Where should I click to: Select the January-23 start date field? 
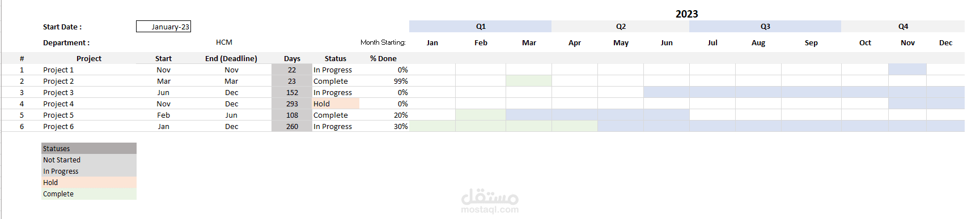coord(163,27)
